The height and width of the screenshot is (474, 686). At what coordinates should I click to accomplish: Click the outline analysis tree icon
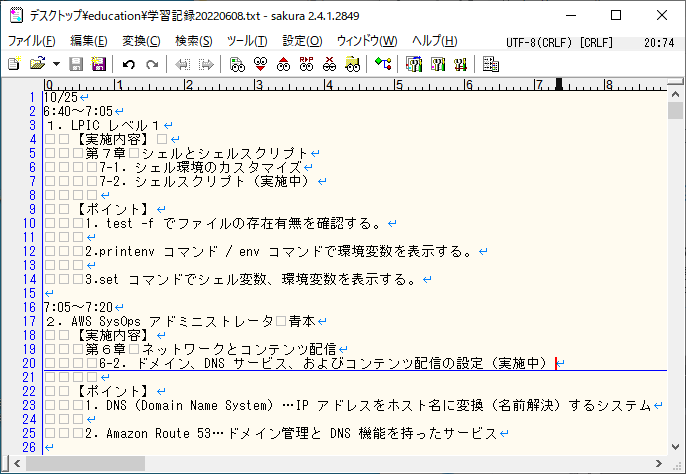[383, 64]
